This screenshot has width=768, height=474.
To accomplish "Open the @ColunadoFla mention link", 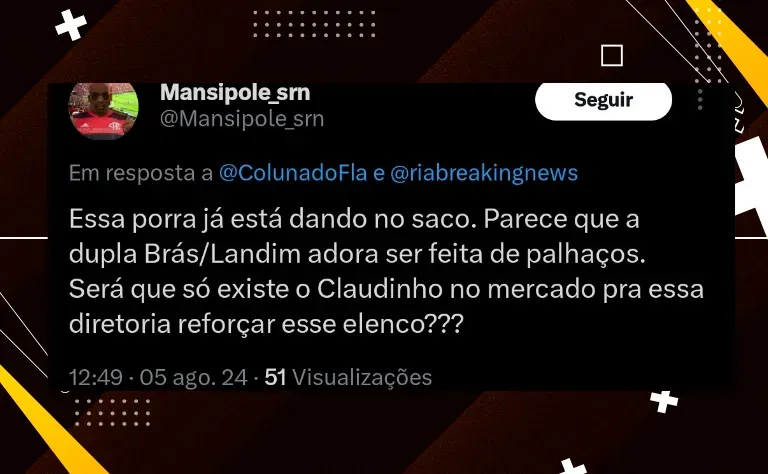I will [x=293, y=173].
